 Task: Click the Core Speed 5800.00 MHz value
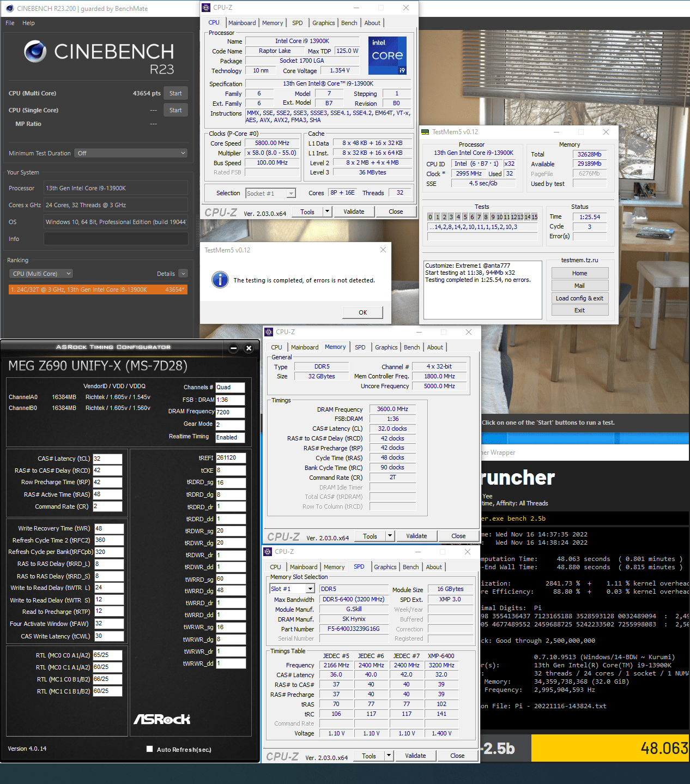[273, 143]
